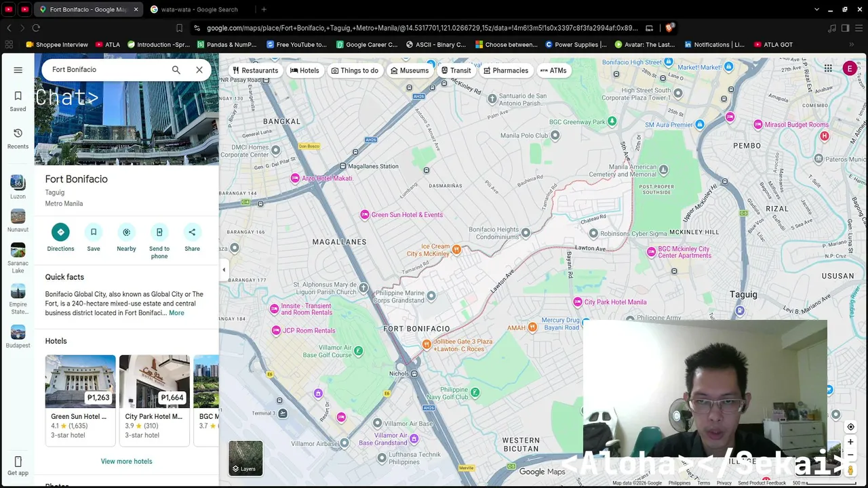Click the show your location button
The width and height of the screenshot is (868, 488).
click(850, 427)
